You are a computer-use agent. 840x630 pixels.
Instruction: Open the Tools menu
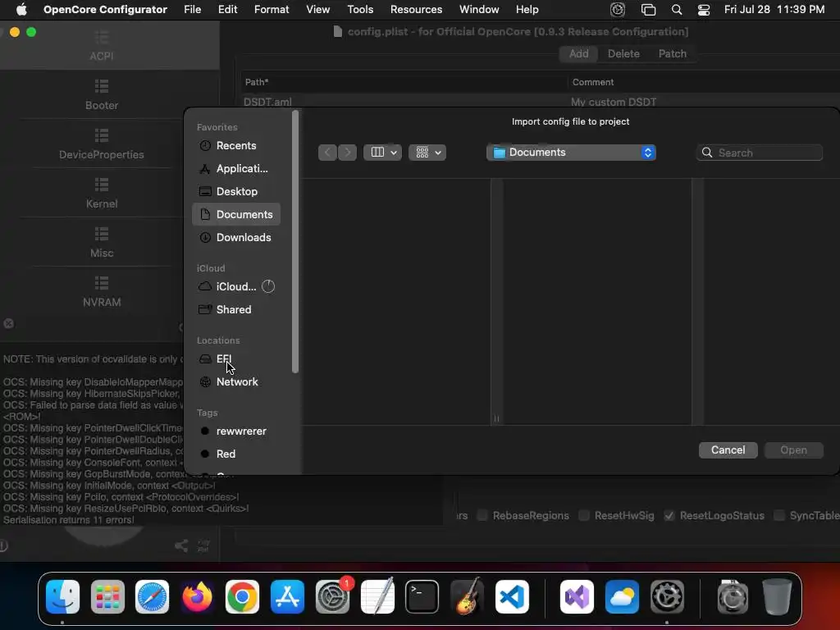pos(360,10)
